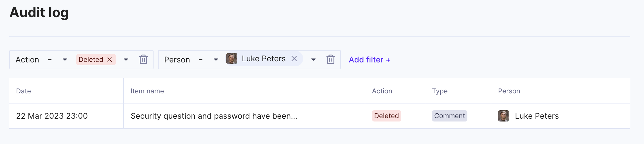Screen dimensions: 644x144
Task: Open the Security question and password item
Action: point(214,116)
